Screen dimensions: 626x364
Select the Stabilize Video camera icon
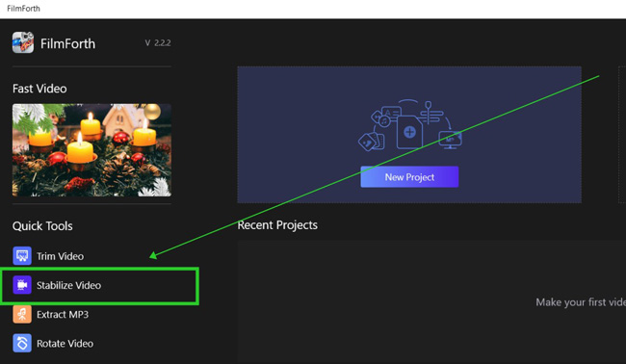pyautogui.click(x=22, y=285)
